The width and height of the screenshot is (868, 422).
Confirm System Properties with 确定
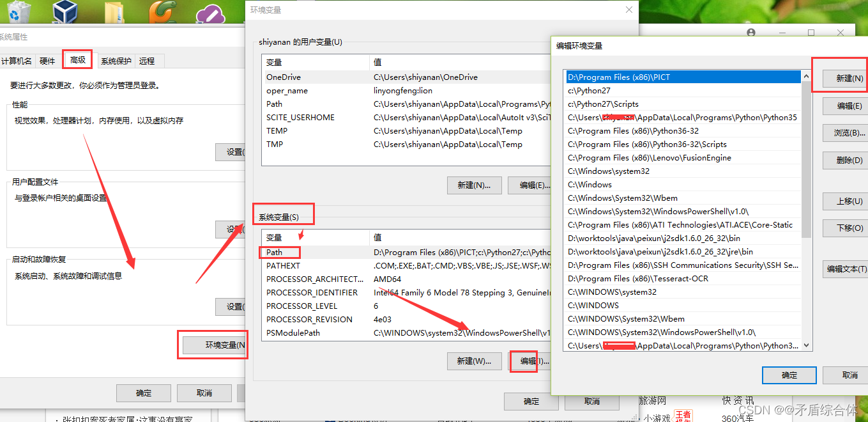144,393
